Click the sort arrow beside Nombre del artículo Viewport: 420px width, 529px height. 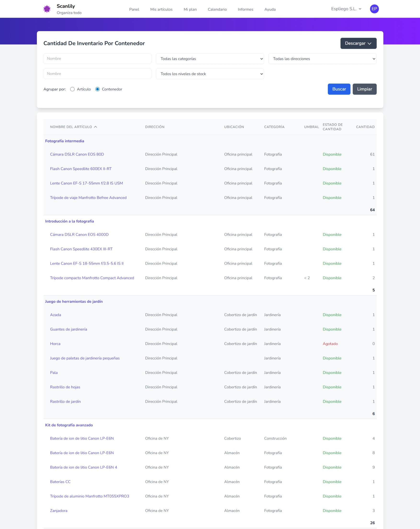coord(96,127)
